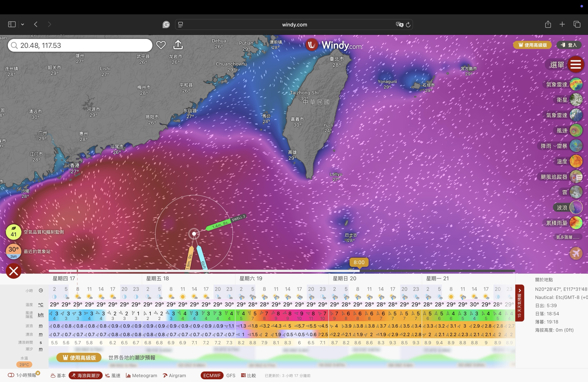Open the Typhoon tracker layer icon
588x382 pixels.
[x=576, y=177]
